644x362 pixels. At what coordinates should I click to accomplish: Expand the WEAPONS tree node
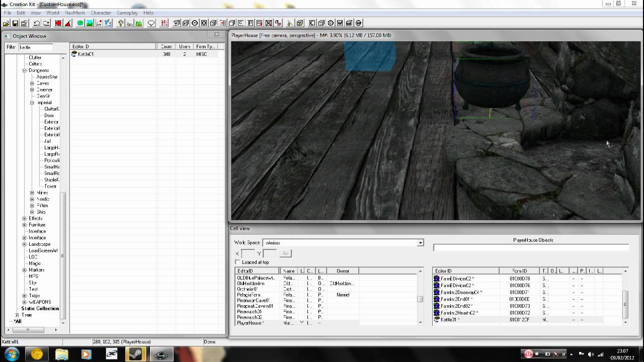tap(24, 302)
